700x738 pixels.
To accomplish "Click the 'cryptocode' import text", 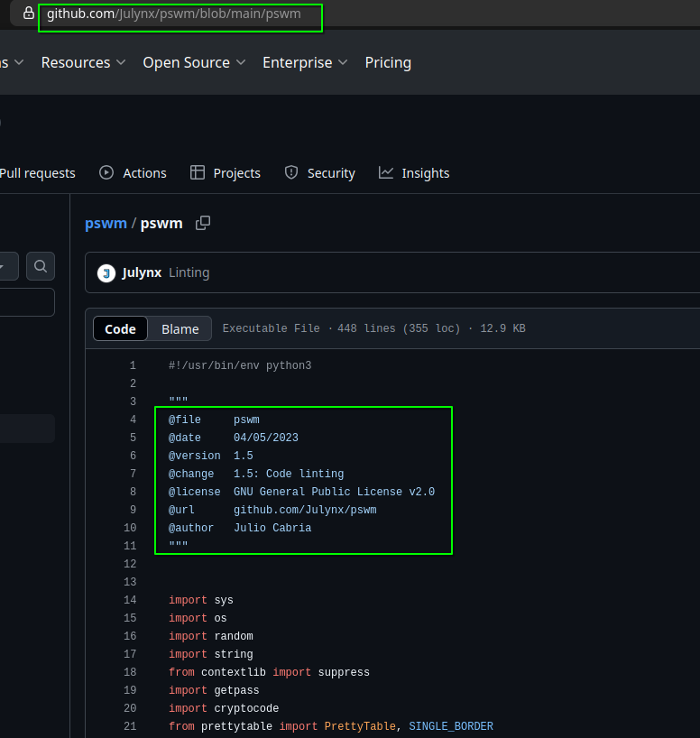I will [x=246, y=708].
